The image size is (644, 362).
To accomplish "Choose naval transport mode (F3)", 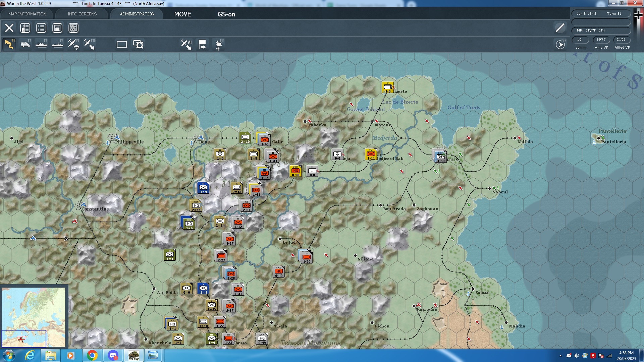I will tap(41, 44).
